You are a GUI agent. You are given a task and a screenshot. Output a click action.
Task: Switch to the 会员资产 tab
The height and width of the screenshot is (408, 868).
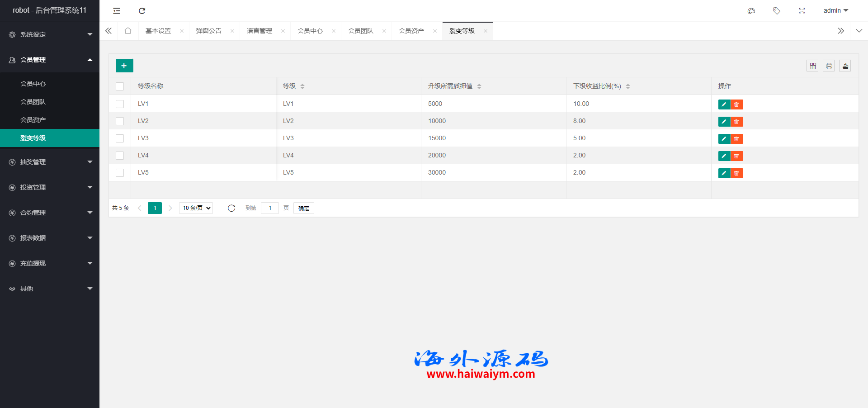[x=411, y=31]
